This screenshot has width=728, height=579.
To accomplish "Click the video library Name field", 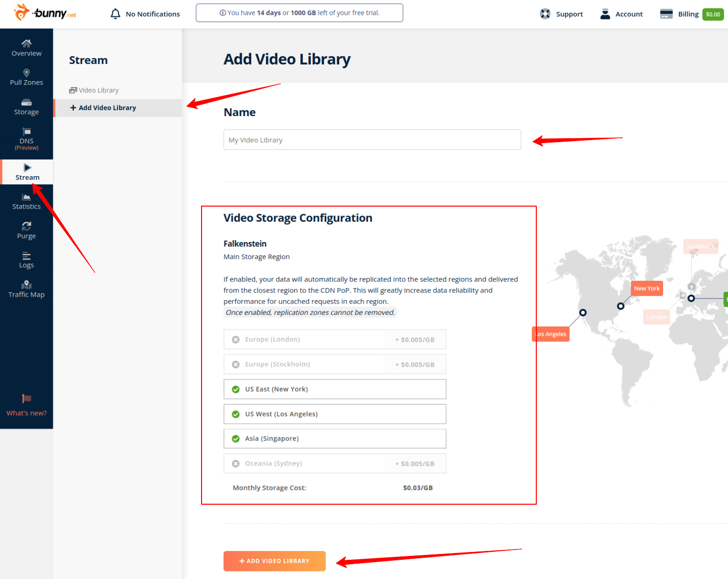I will pos(372,140).
